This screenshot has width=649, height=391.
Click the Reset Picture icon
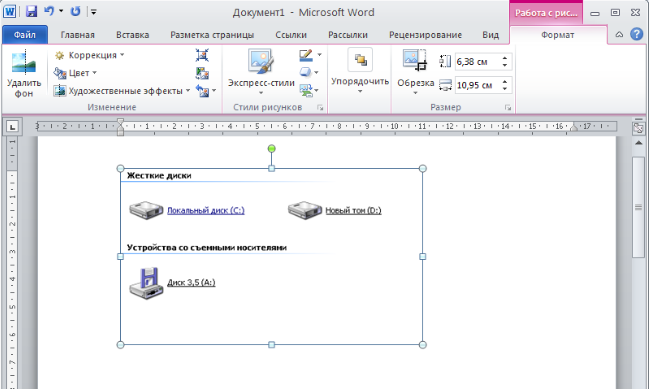coord(202,91)
